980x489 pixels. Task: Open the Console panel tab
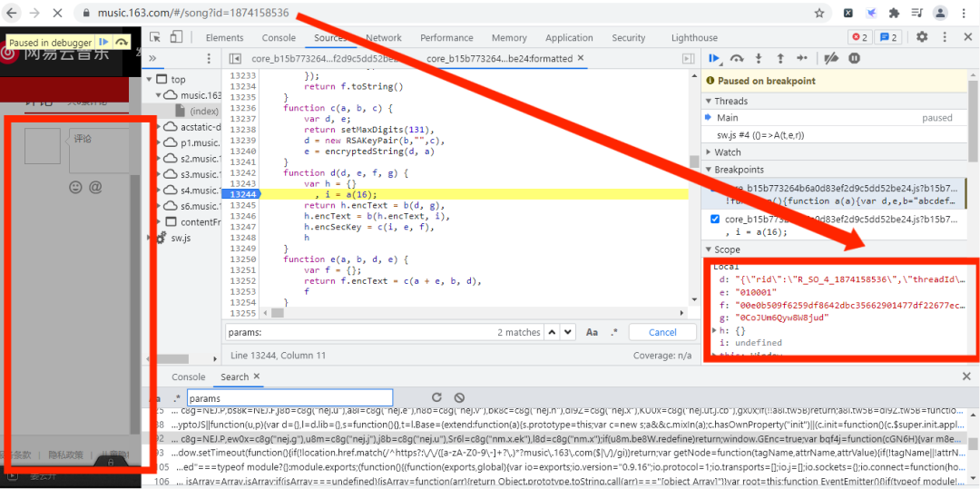pyautogui.click(x=279, y=38)
